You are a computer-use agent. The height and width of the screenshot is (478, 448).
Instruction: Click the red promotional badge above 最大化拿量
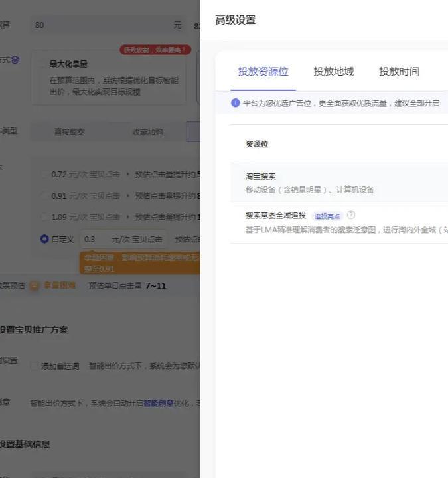click(x=155, y=50)
